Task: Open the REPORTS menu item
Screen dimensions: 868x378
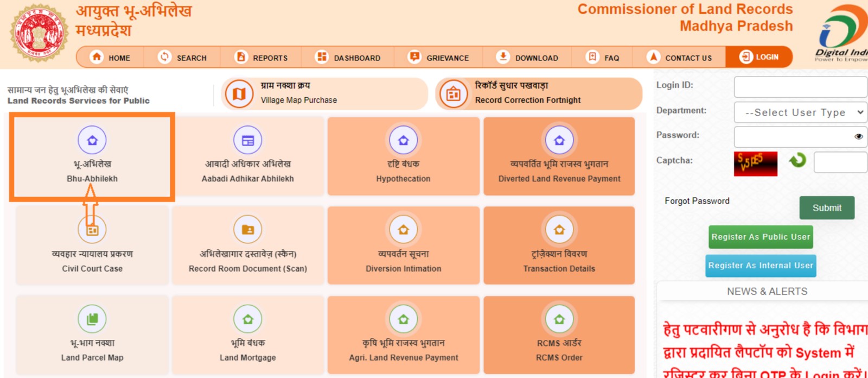Action: [270, 58]
